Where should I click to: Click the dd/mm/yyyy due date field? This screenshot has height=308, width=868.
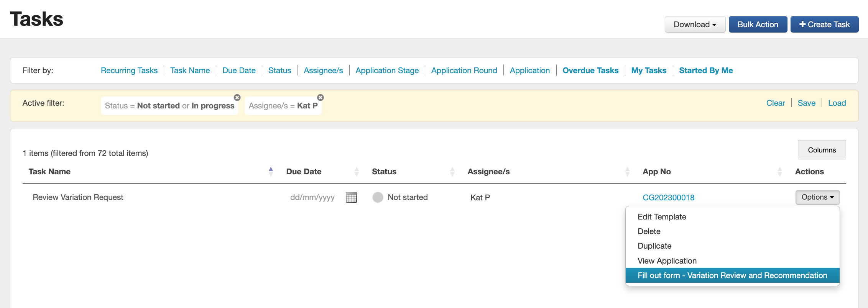coord(312,197)
